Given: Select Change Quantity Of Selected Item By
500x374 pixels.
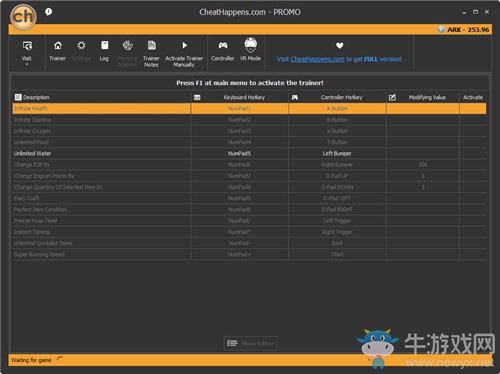Looking at the screenshot, I should 249,187.
